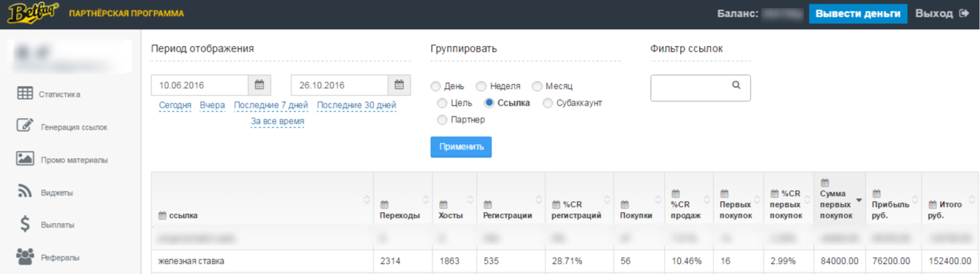Select the Субаккаунт grouping radio button
This screenshot has width=980, height=274.
[x=548, y=103]
